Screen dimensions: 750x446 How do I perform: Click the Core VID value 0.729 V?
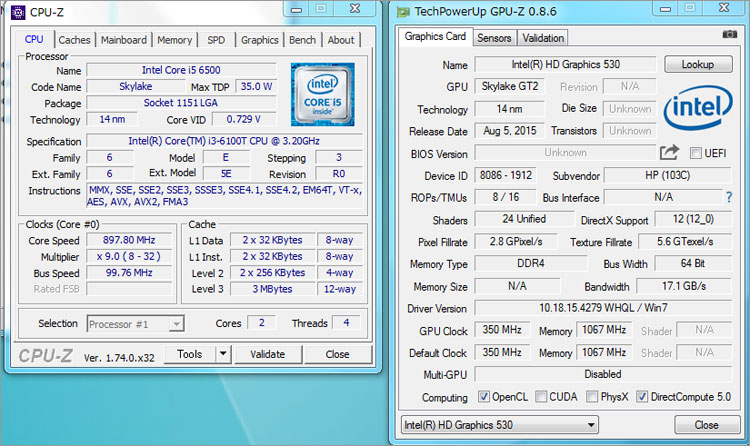tap(244, 119)
